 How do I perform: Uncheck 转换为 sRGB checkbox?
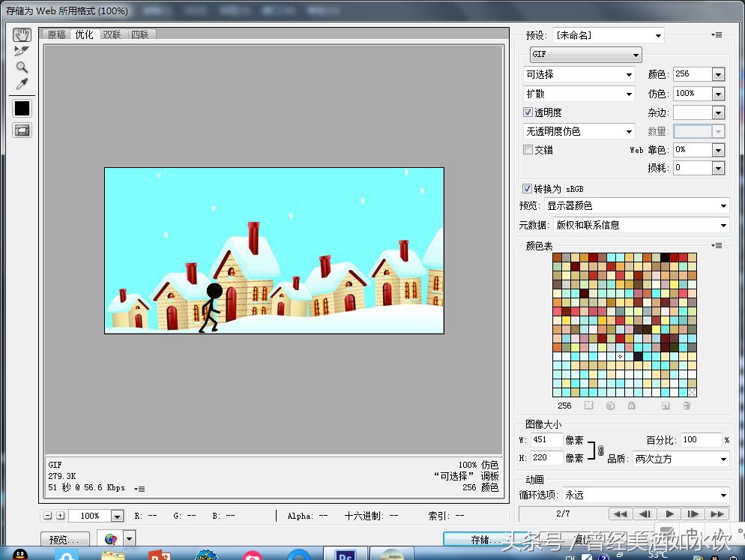click(528, 189)
